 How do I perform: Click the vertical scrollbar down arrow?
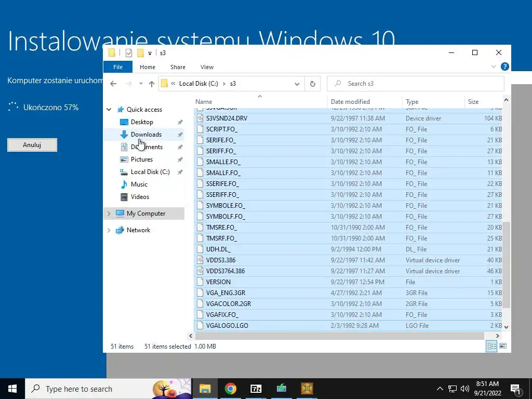click(506, 327)
